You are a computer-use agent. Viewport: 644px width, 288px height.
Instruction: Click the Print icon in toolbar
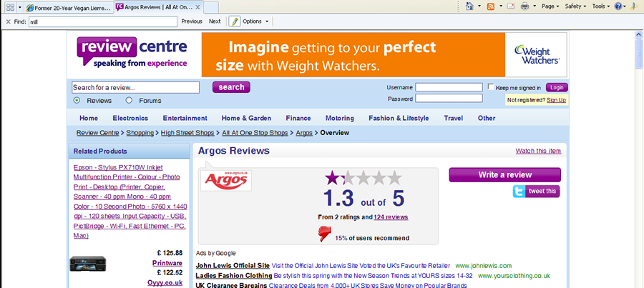525,6
